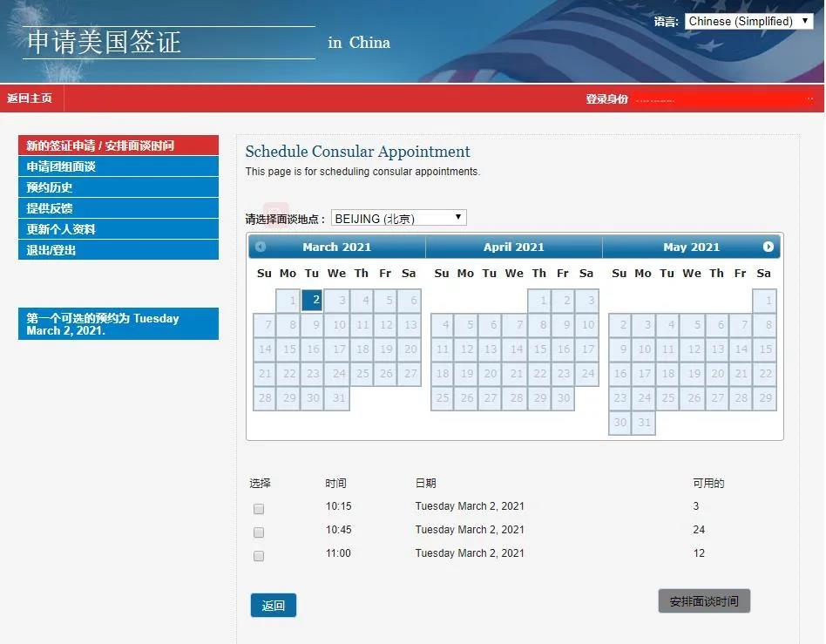The height and width of the screenshot is (644, 826).
Task: Open 预约历史 appointment history
Action: 118,187
